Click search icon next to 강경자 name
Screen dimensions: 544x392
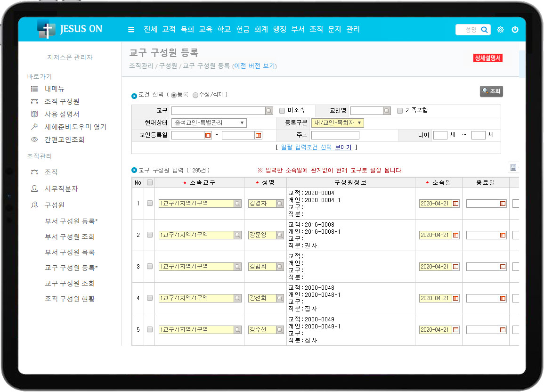280,204
